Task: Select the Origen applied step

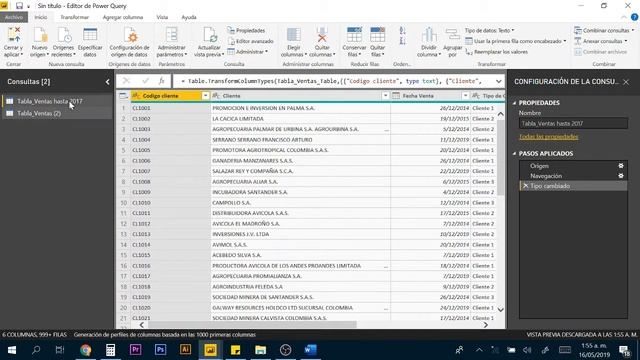Action: tap(573, 166)
